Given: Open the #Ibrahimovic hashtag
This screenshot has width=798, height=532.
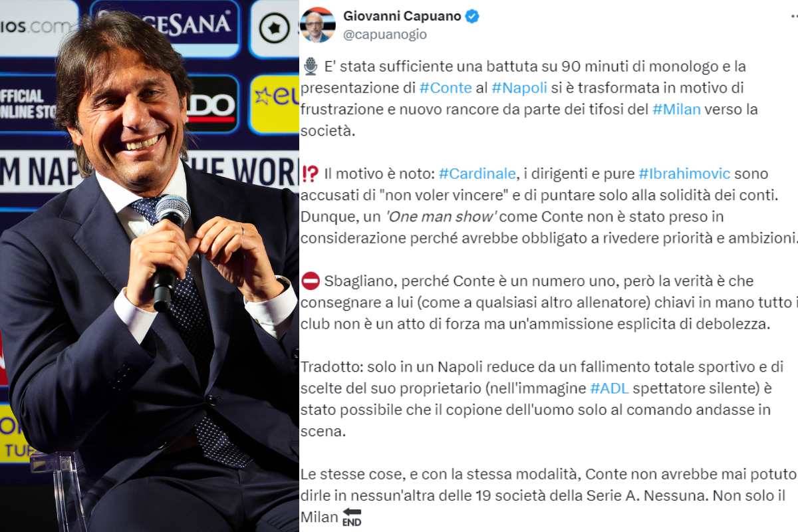Looking at the screenshot, I should (684, 174).
